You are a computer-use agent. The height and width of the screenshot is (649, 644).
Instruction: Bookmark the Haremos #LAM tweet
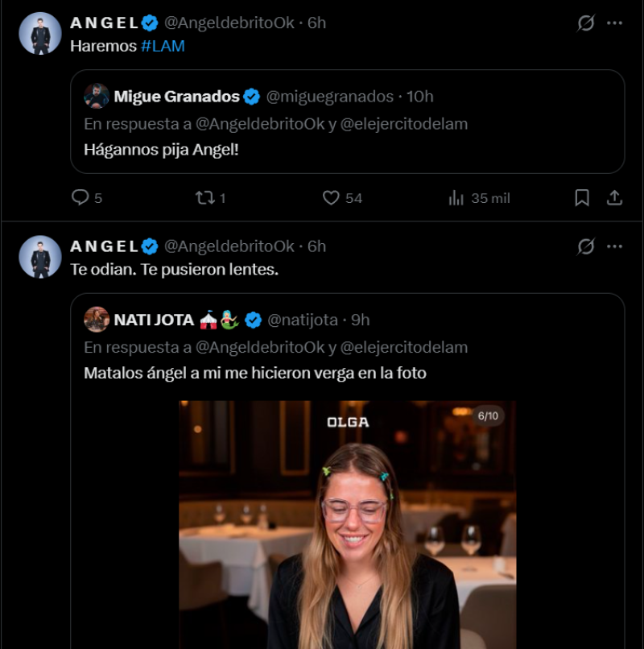(582, 197)
